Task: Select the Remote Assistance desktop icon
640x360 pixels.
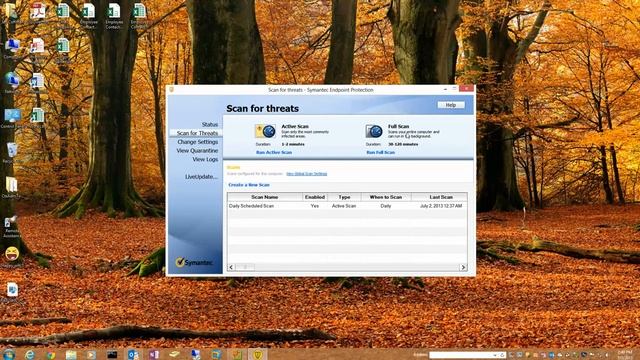Action: point(11,227)
